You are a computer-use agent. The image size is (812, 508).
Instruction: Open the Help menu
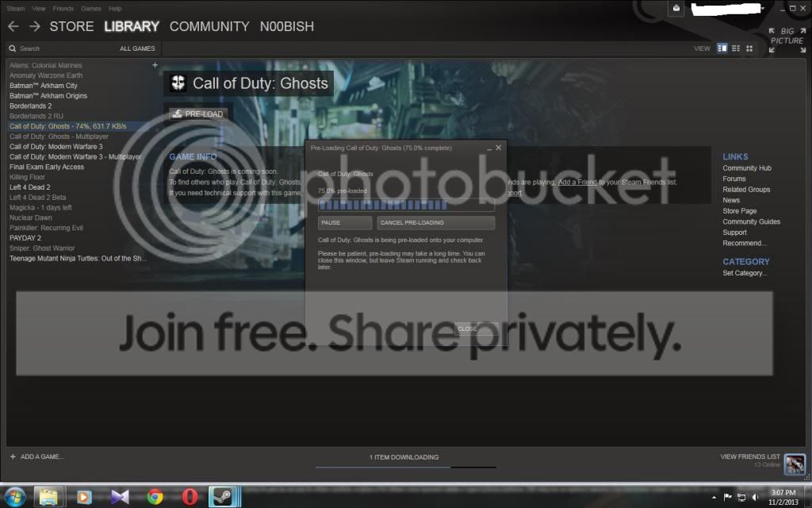pos(115,8)
